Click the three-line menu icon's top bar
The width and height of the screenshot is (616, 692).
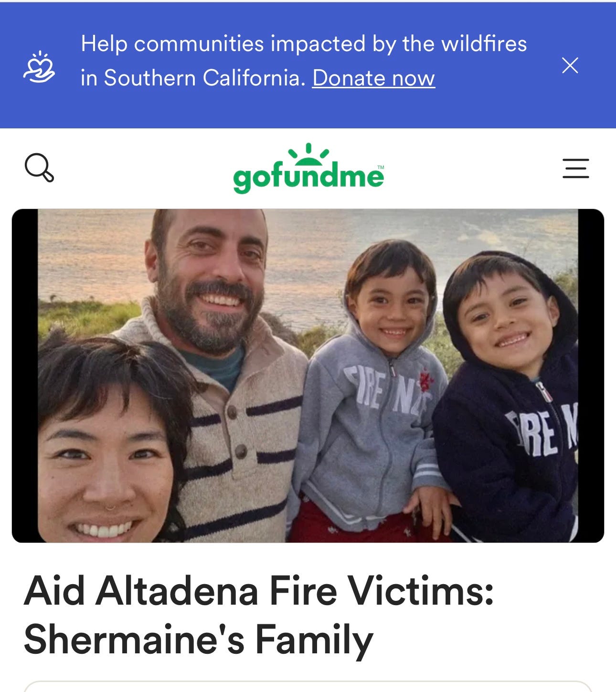click(575, 159)
